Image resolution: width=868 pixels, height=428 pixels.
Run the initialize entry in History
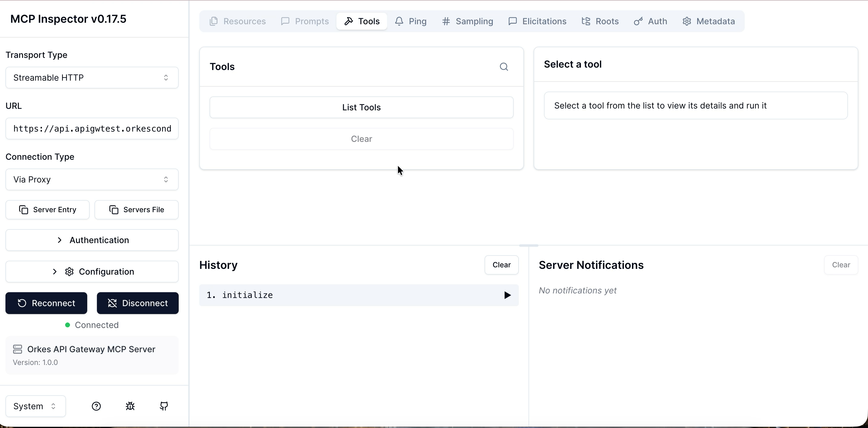pos(507,295)
